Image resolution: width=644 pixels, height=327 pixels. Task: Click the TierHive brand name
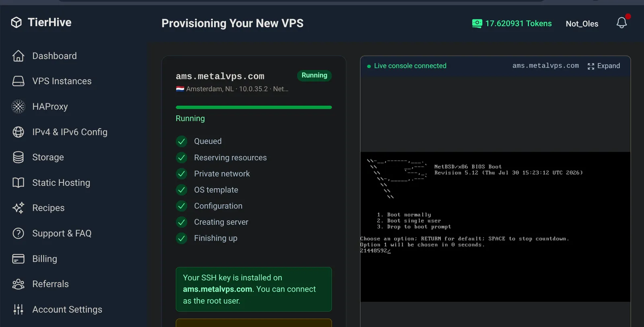point(50,23)
